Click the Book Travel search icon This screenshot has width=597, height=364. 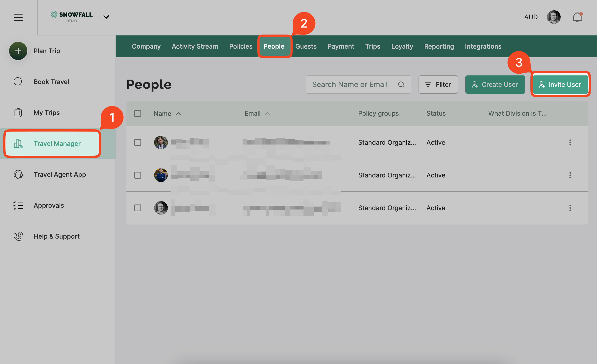coord(18,82)
